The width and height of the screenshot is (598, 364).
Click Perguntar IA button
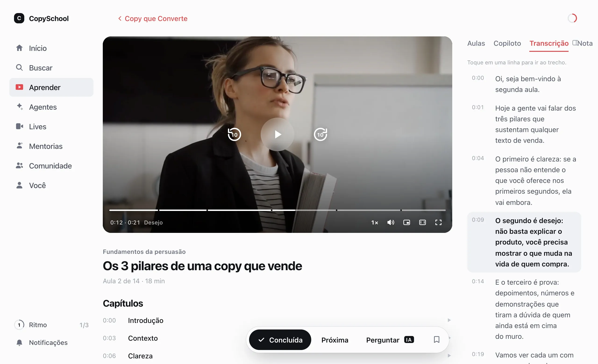point(390,340)
